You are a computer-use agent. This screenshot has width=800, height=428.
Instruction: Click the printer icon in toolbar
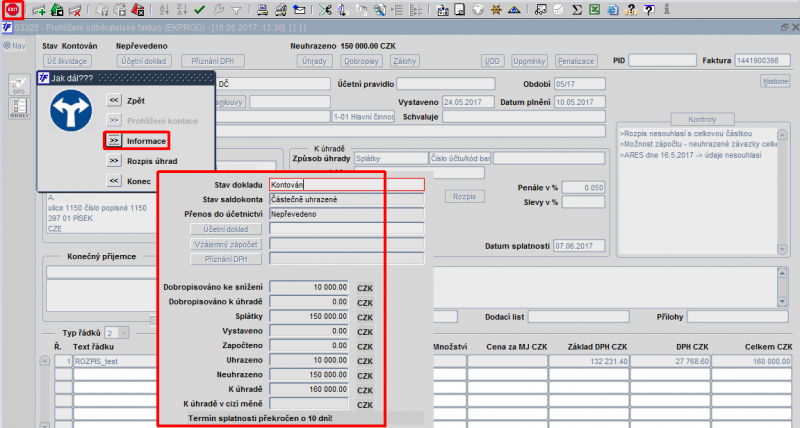(262, 10)
